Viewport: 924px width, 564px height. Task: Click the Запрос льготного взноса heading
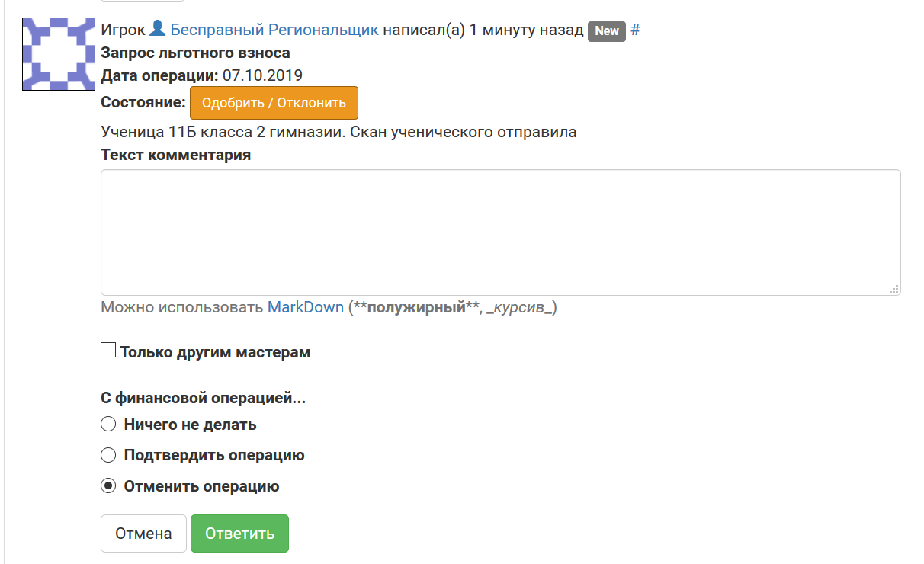[x=195, y=53]
